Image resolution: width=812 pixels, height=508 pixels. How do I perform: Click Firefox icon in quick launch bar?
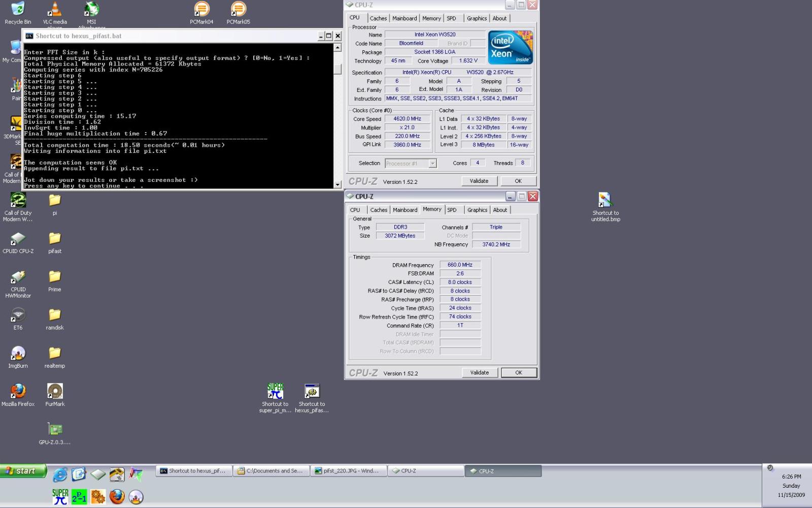click(117, 497)
